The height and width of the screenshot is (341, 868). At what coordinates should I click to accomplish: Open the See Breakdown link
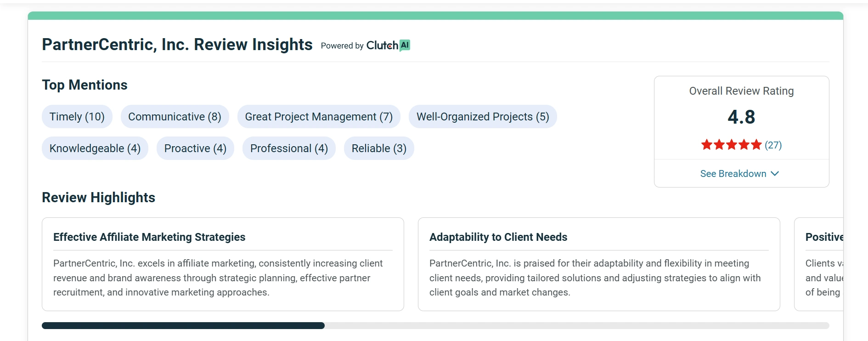pyautogui.click(x=733, y=174)
